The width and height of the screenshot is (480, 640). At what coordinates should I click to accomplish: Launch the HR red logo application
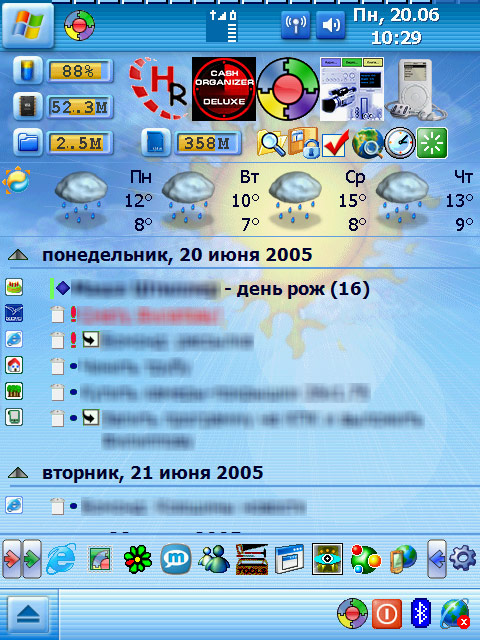(159, 88)
